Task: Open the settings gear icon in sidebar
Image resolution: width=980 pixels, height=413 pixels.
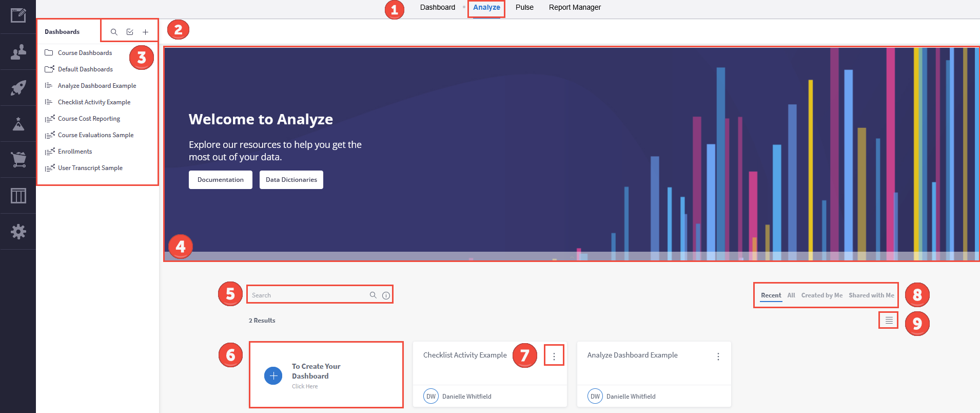Action: click(18, 232)
